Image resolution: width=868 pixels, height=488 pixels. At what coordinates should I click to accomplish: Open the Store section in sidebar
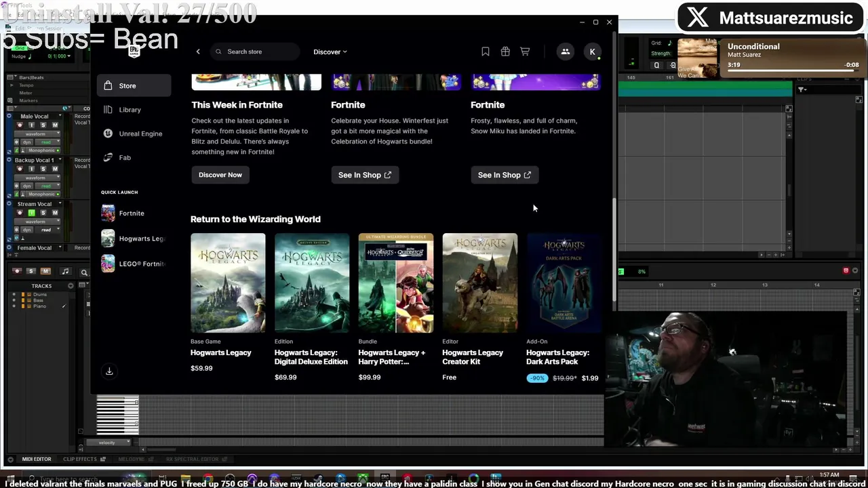pos(134,85)
